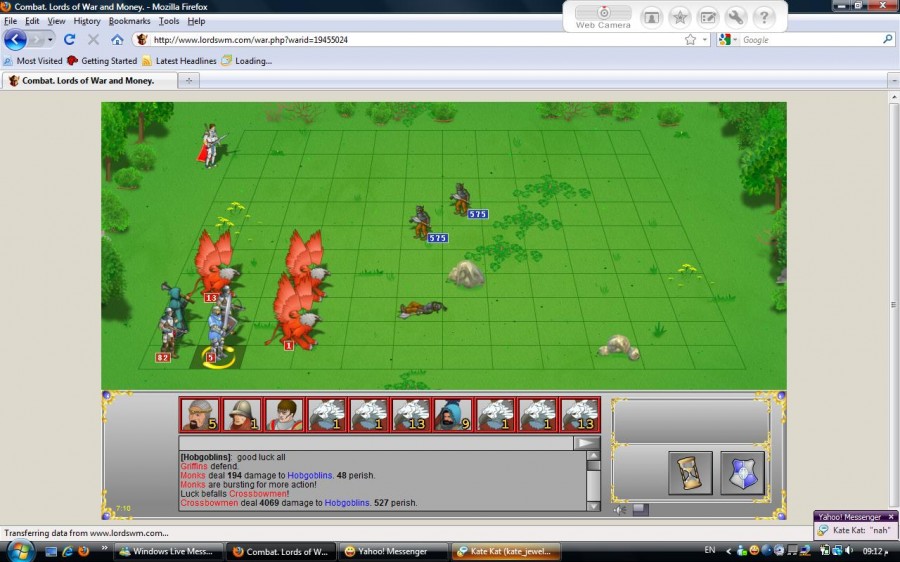Screen dimensions: 900x562
Task: Toggle the Web Camera slider
Action: [x=603, y=13]
